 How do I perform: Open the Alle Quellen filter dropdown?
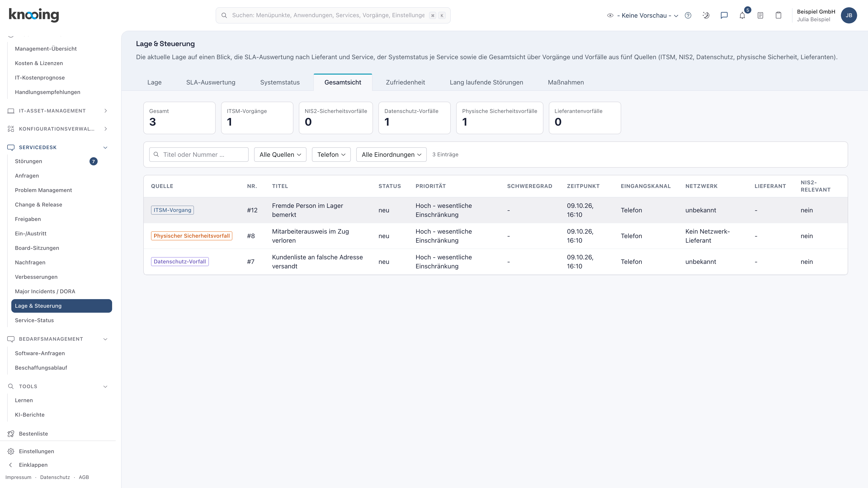pyautogui.click(x=280, y=155)
